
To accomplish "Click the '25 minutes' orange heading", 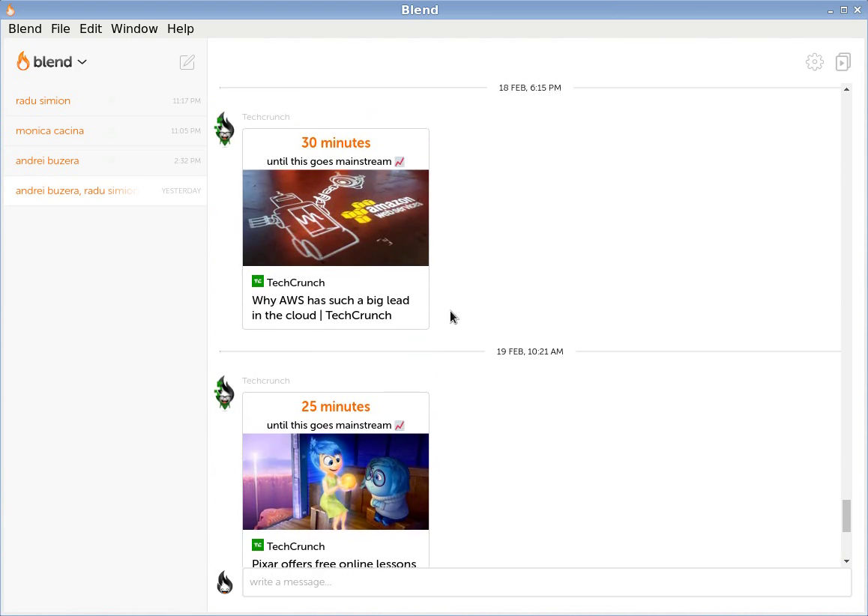I will click(x=336, y=407).
